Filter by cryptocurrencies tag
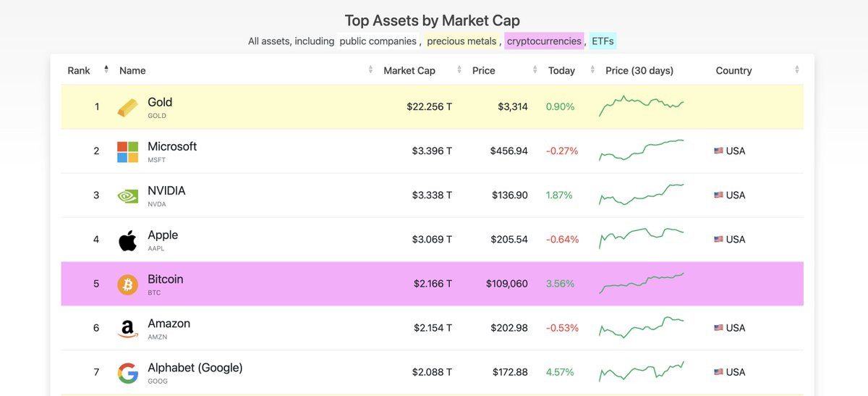Viewport: 868px width, 396px height. click(x=544, y=41)
